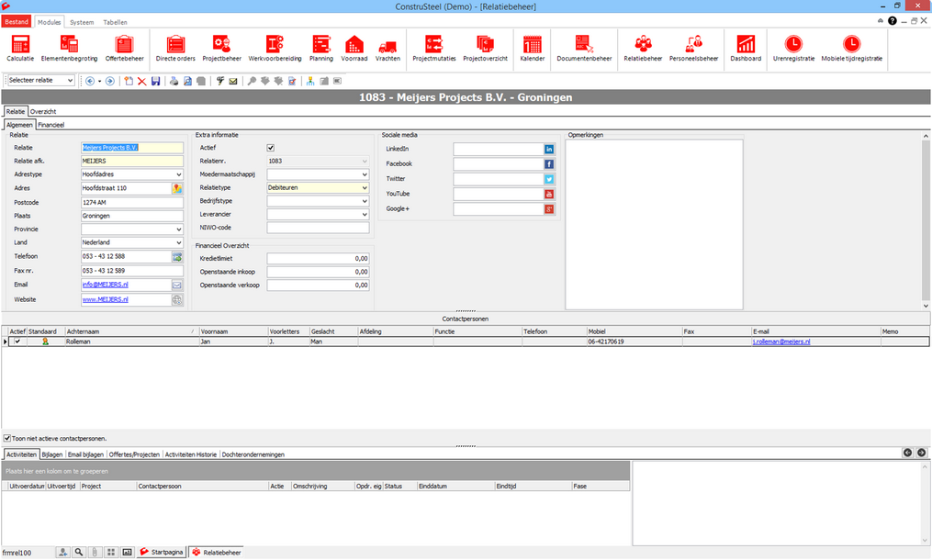This screenshot has height=560, width=932.
Task: Toggle Toon niet actieve contactpersonen
Action: point(7,438)
